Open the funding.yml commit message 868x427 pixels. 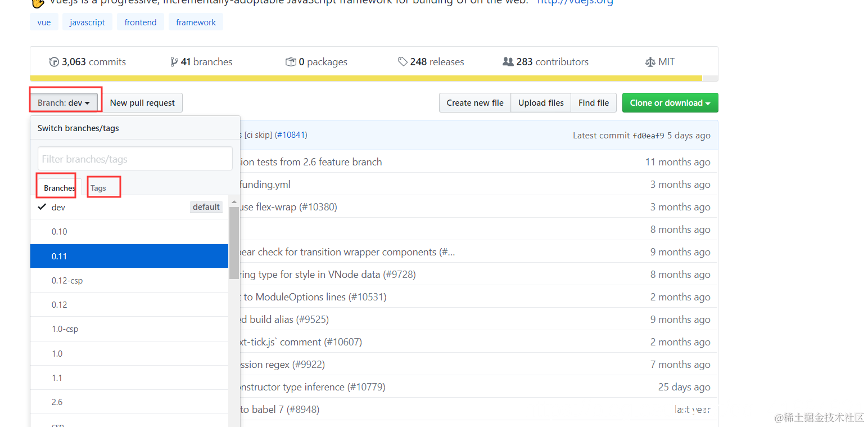click(x=265, y=185)
